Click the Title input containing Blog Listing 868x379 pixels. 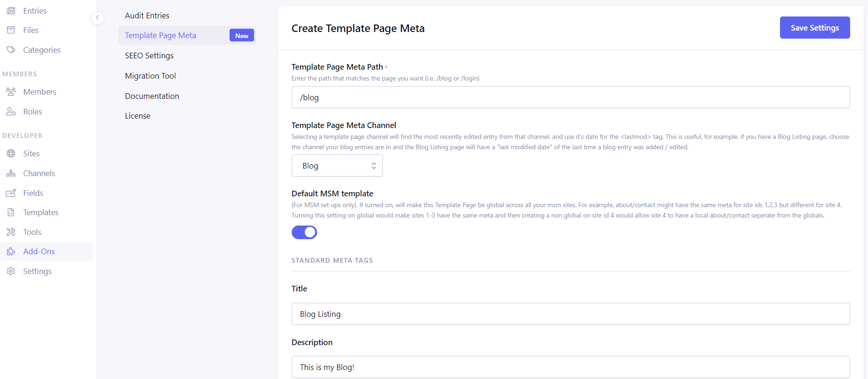[x=571, y=314]
